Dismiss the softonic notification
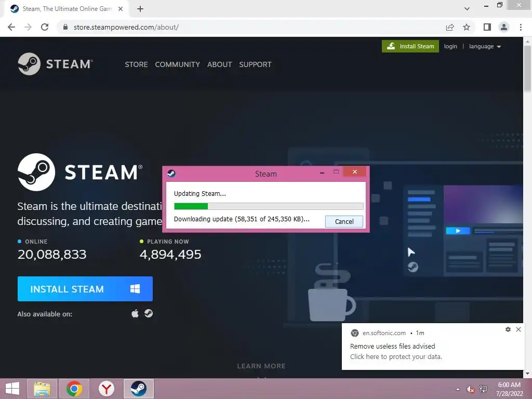This screenshot has height=399, width=532. click(518, 329)
